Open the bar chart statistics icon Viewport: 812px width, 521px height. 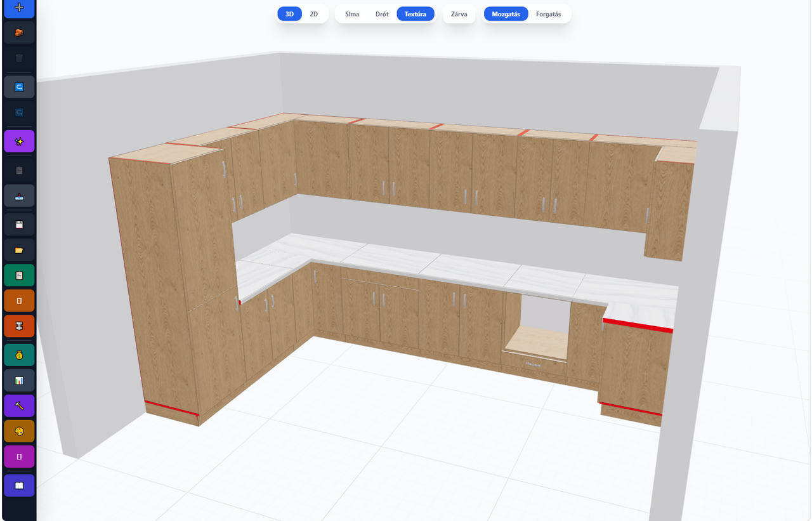click(x=19, y=380)
